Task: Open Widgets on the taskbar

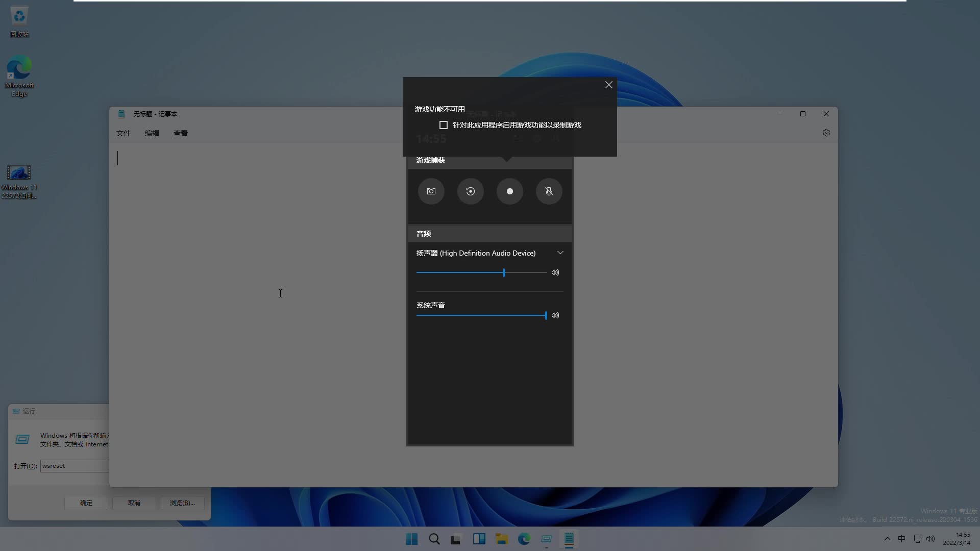Action: pos(479,539)
